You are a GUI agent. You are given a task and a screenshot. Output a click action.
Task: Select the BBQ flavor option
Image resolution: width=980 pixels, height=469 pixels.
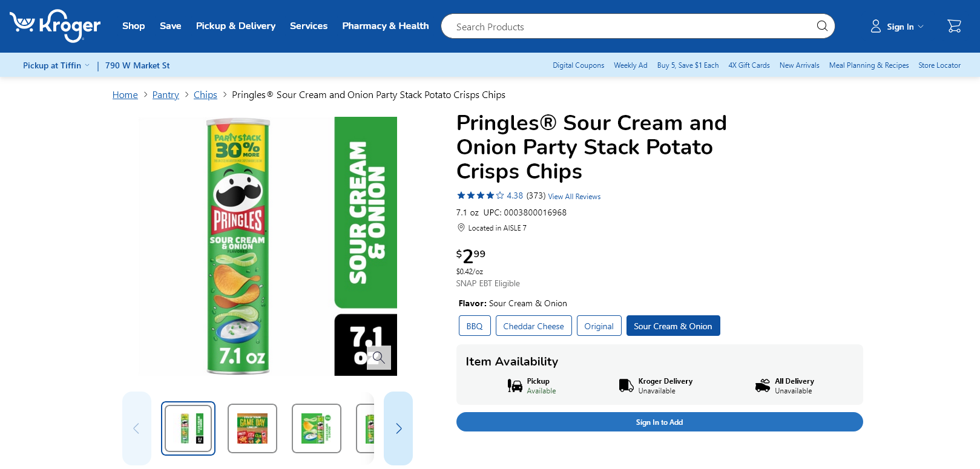475,326
